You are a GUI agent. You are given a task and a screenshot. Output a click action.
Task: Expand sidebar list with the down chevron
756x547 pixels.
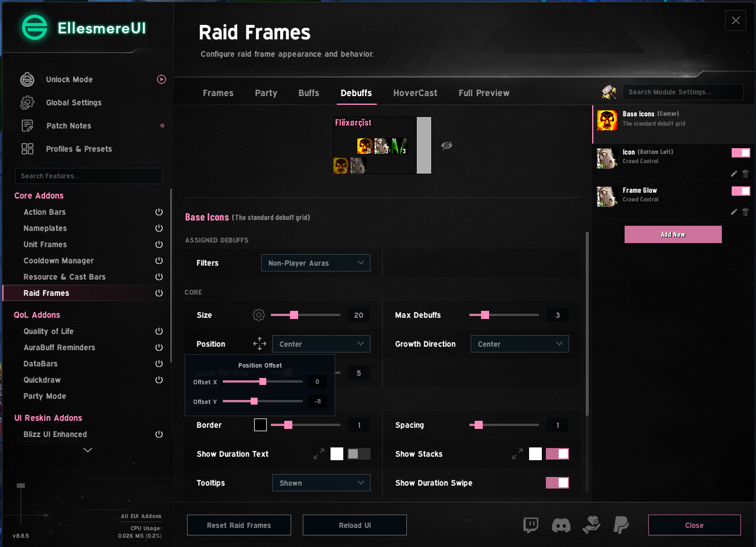[88, 450]
